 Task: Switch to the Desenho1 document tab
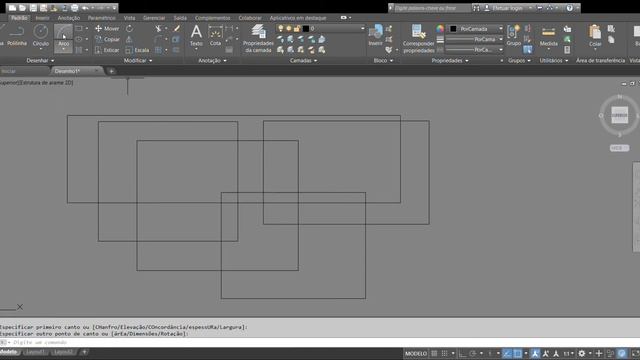click(76, 71)
